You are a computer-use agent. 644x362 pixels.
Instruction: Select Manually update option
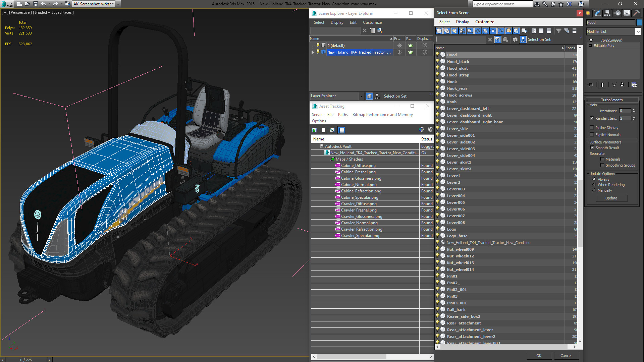(594, 190)
